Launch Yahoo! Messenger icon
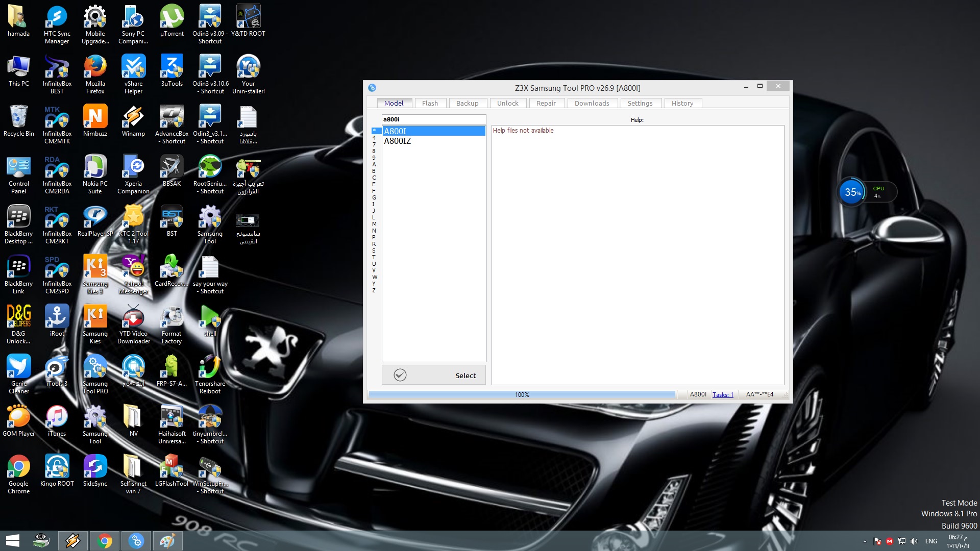This screenshot has height=551, width=980. [133, 274]
